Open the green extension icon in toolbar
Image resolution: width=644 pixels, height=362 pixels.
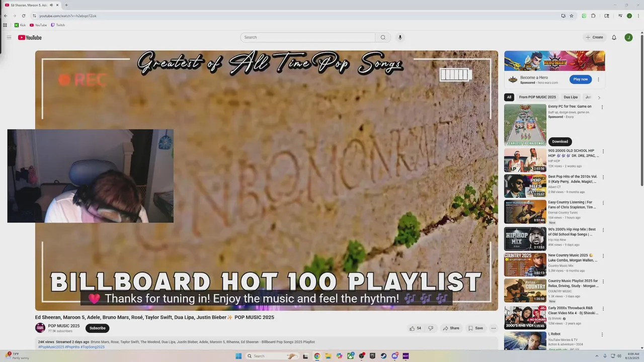coord(584,16)
